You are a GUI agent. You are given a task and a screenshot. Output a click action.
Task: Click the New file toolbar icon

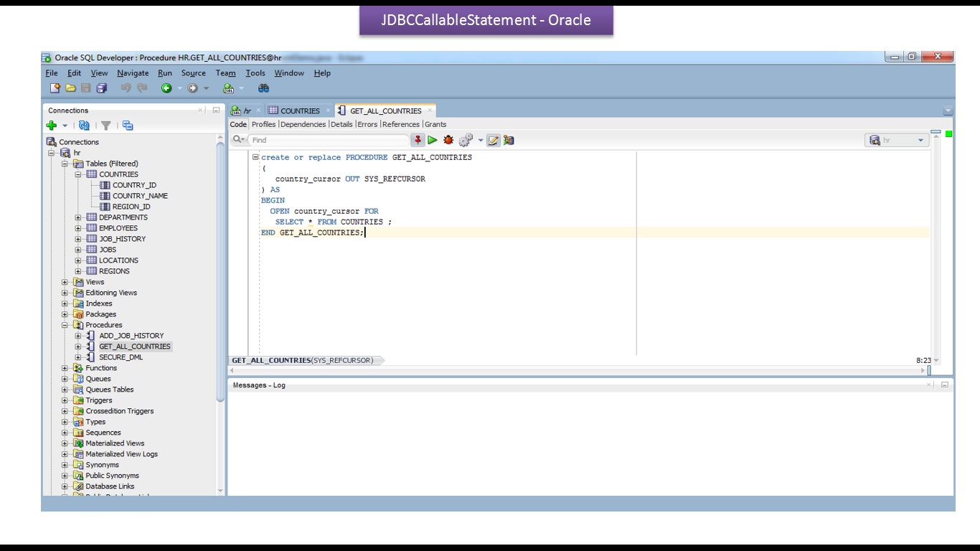(55, 88)
